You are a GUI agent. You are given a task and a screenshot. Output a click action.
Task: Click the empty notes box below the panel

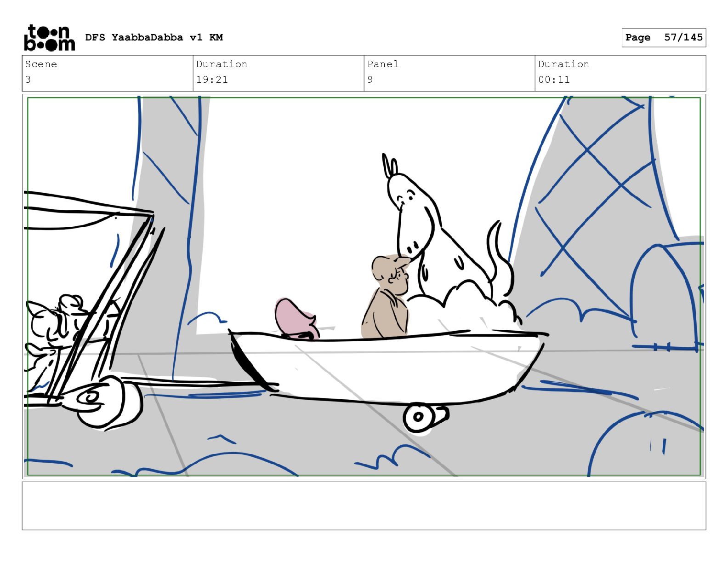coord(364,506)
